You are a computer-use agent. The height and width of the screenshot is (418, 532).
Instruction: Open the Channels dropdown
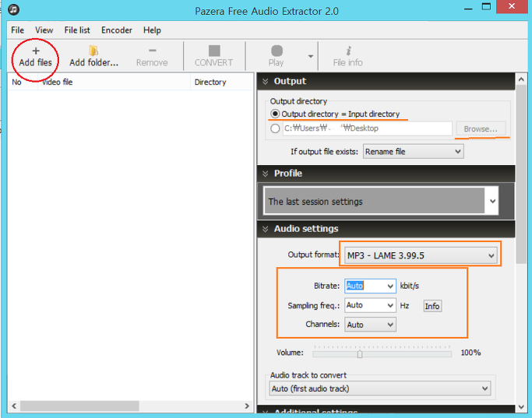coord(370,325)
